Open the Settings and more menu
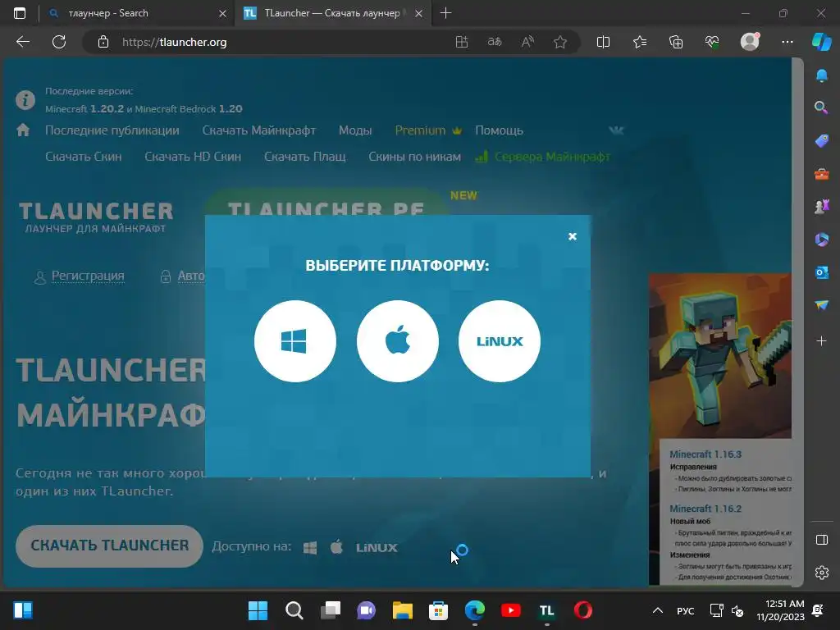The image size is (840, 630). coord(787,42)
